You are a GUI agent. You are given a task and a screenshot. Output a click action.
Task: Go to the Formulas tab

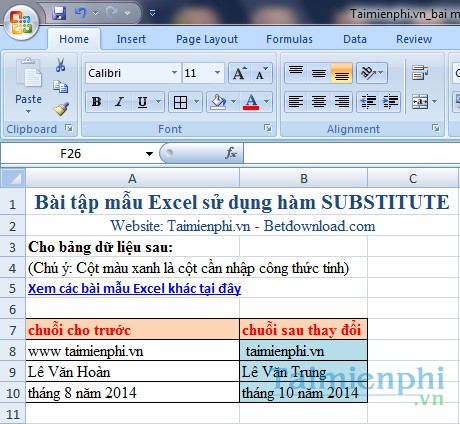tap(289, 39)
